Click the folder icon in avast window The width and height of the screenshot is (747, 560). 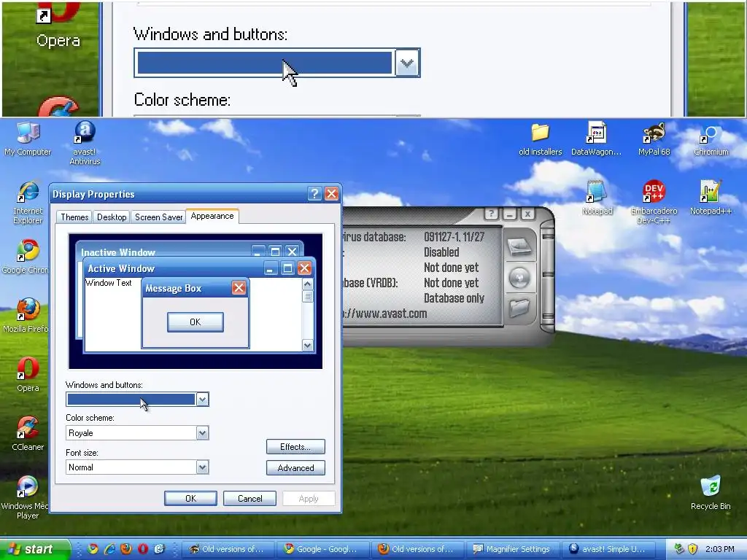pos(519,307)
